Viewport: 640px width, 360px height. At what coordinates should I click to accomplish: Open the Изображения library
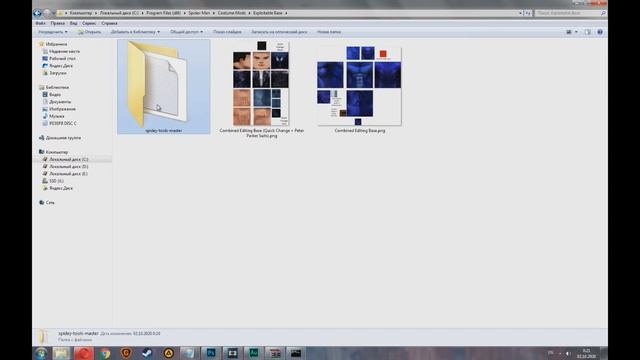(62, 109)
